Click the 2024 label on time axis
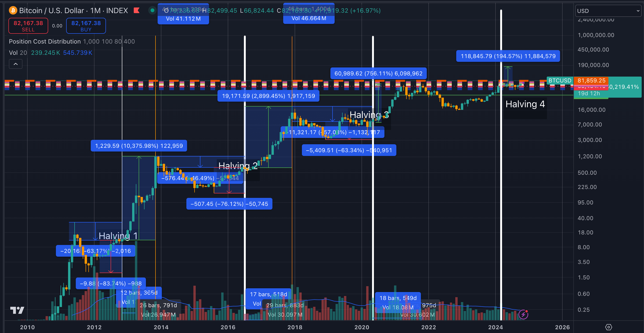644x333 pixels. pos(496,327)
